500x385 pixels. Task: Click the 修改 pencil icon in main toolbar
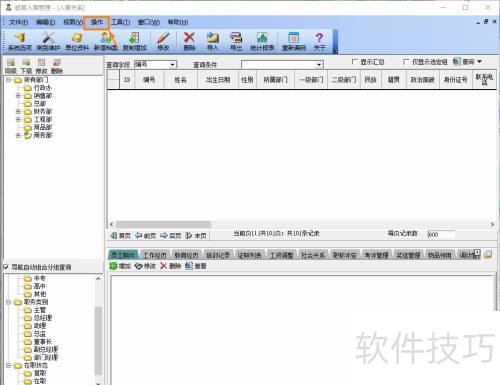point(163,41)
